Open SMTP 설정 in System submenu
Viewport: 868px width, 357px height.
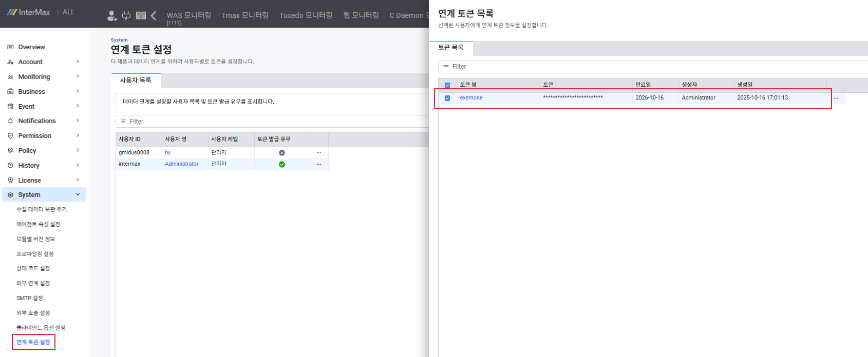(x=30, y=298)
